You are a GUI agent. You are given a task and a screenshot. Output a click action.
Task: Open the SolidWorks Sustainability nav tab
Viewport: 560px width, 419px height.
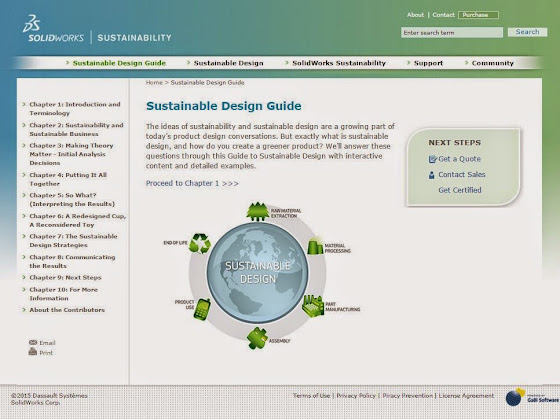[339, 63]
